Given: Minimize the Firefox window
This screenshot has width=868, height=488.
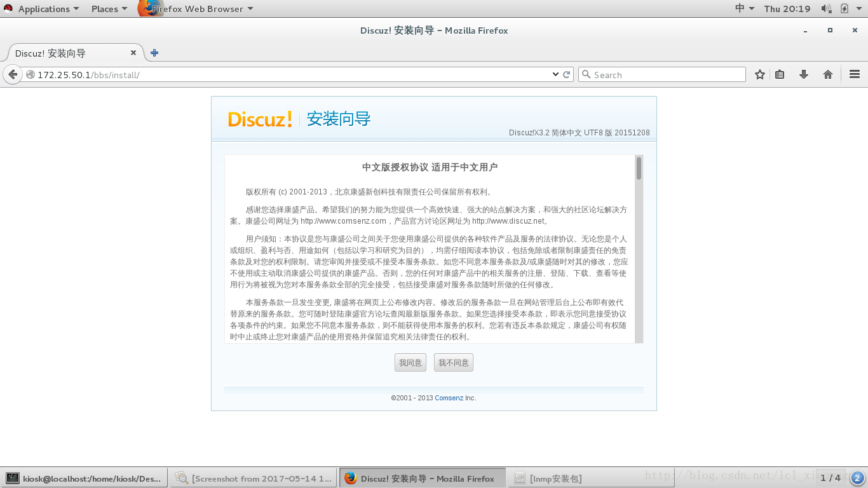Looking at the screenshot, I should (806, 30).
